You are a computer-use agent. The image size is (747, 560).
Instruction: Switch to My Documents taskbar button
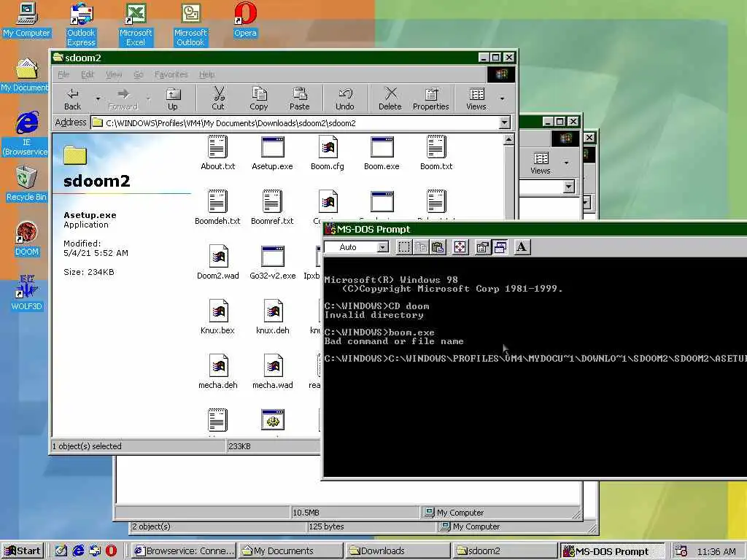[290, 551]
